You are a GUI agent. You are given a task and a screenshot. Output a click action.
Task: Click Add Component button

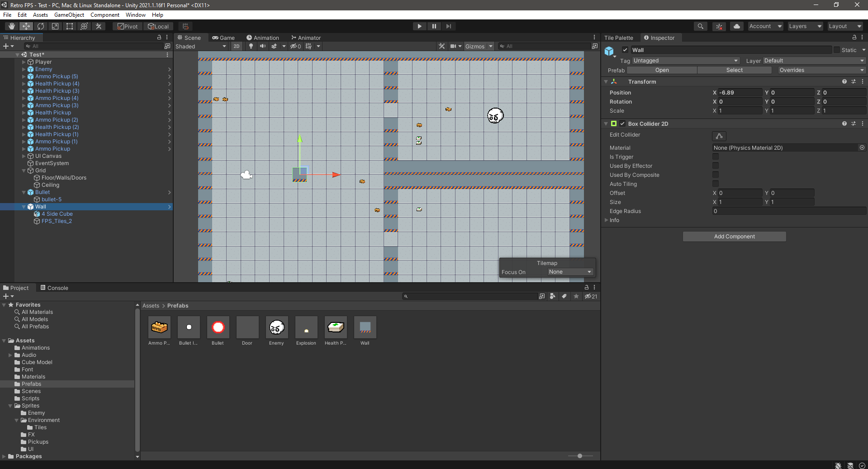click(734, 237)
